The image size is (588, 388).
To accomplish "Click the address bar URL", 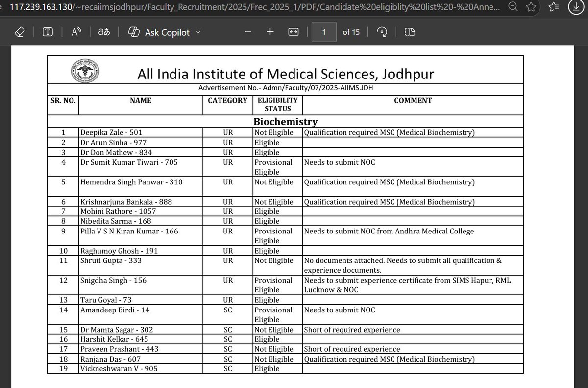I will coord(255,7).
